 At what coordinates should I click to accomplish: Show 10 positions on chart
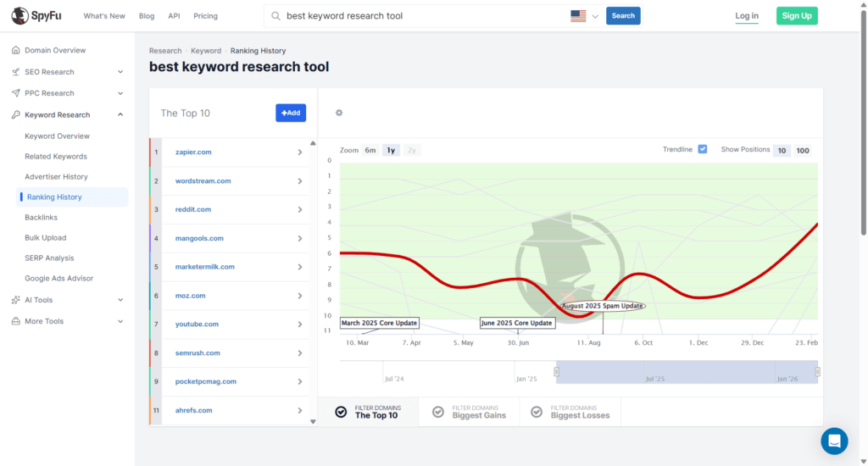782,151
